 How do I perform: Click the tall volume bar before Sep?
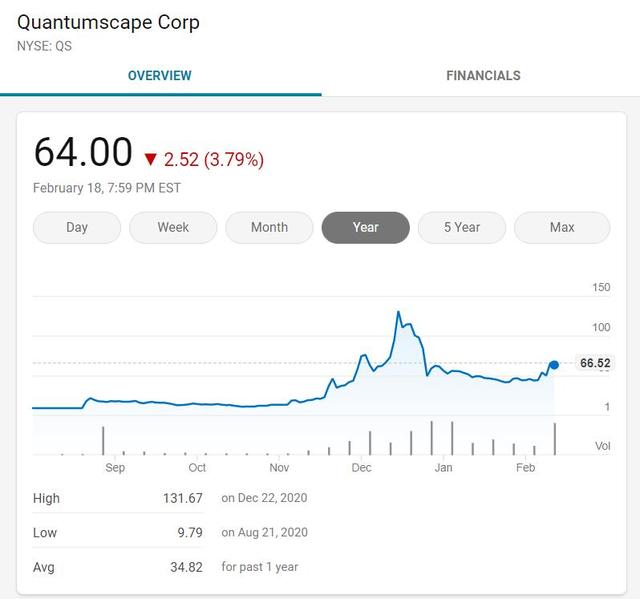[103, 441]
